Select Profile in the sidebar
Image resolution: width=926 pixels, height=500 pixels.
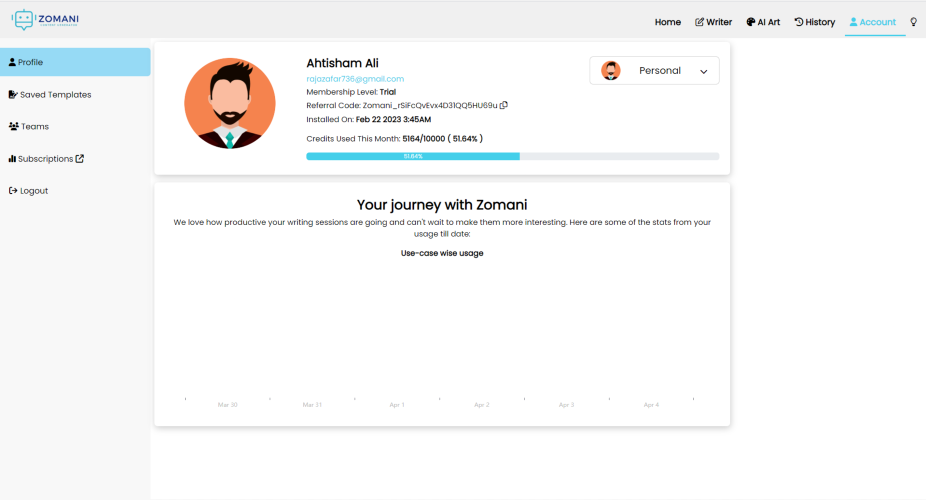[75, 62]
